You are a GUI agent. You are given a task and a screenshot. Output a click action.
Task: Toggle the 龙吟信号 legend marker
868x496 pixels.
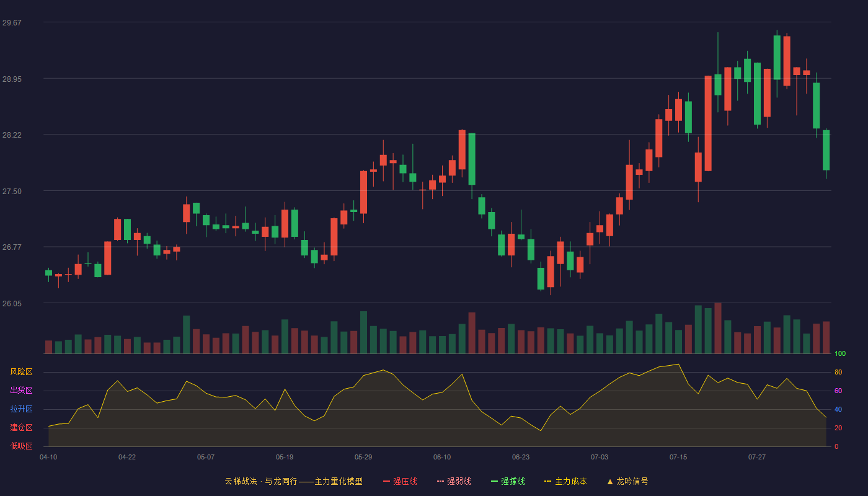click(627, 481)
